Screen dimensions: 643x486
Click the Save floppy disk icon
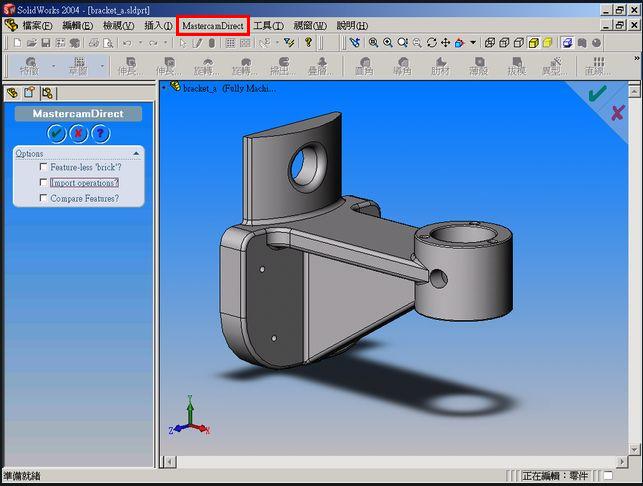point(46,43)
